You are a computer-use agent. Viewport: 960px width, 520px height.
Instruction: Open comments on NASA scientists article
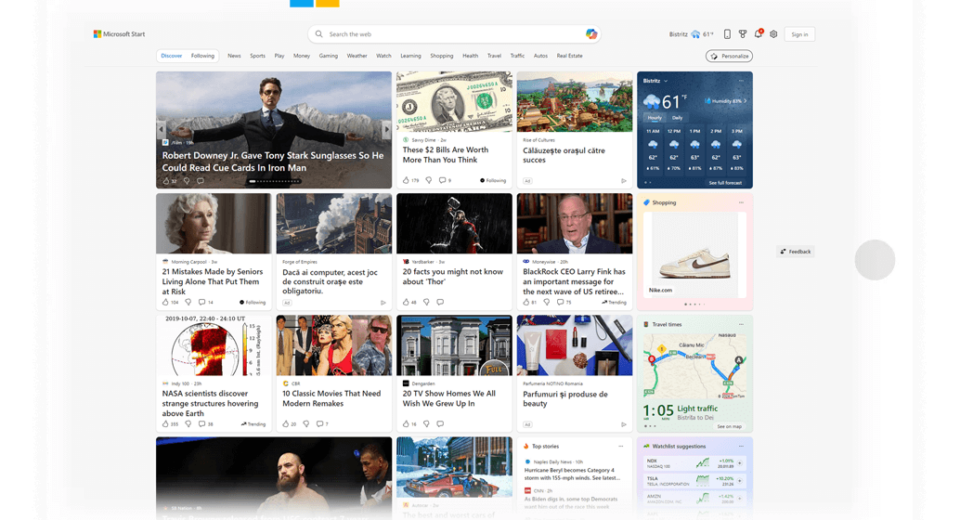(201, 424)
